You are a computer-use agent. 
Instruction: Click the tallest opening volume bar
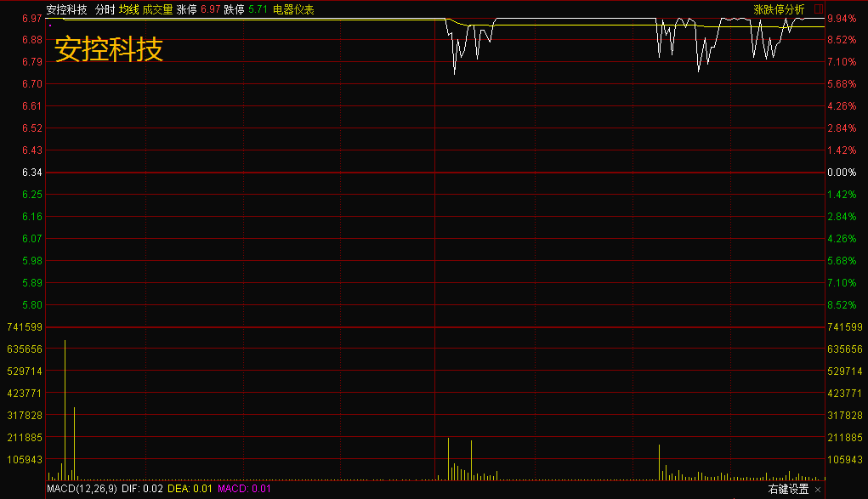coord(65,410)
